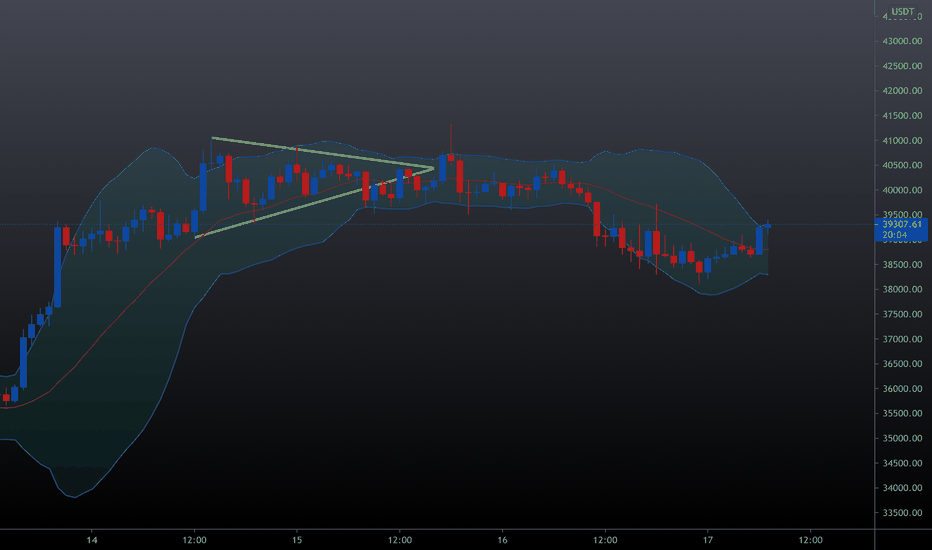Screen dimensions: 932x550
Task: Click the 35500.00 price axis label
Action: click(x=902, y=413)
